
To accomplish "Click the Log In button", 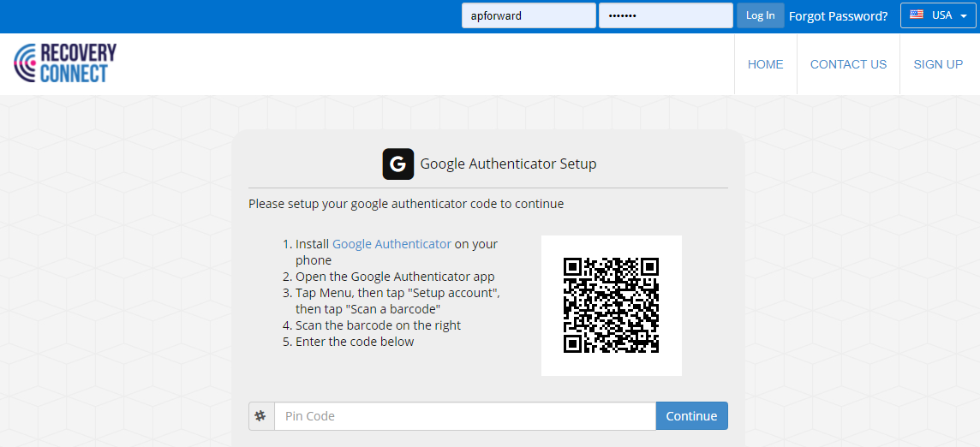I will (761, 15).
